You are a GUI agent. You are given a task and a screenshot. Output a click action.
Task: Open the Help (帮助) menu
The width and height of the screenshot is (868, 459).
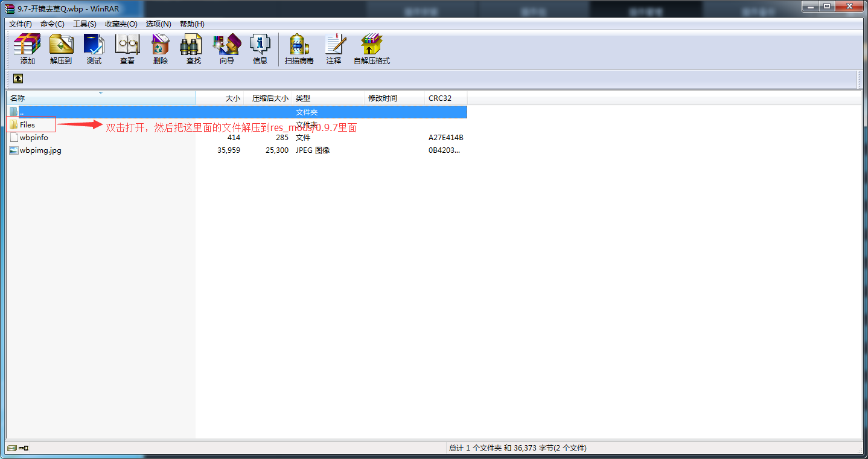[192, 24]
